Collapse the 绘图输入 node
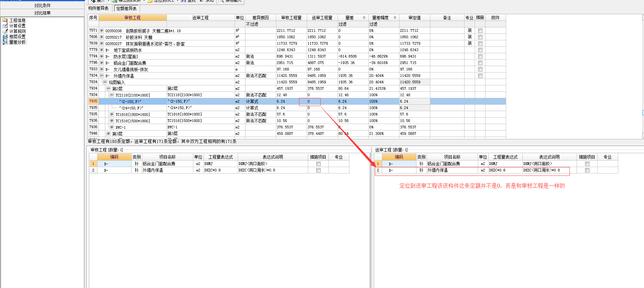The width and height of the screenshot is (644, 288). 105,82
